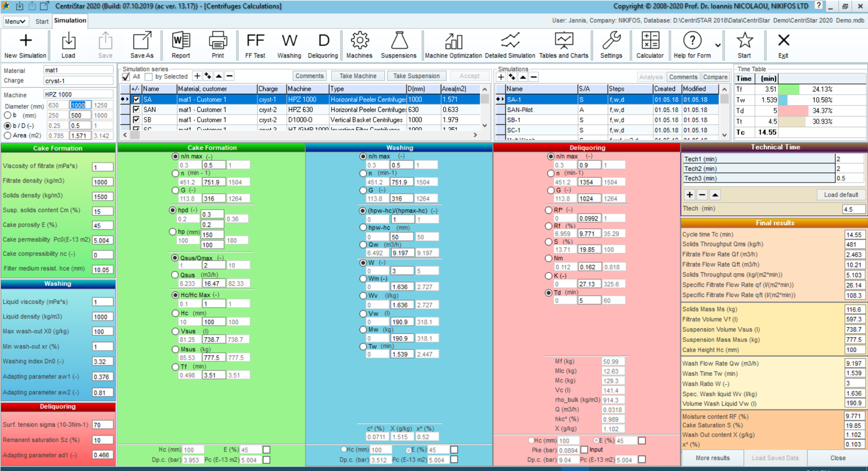Launch Machine Optimization
Viewport: 868px width, 471px height.
click(x=453, y=46)
